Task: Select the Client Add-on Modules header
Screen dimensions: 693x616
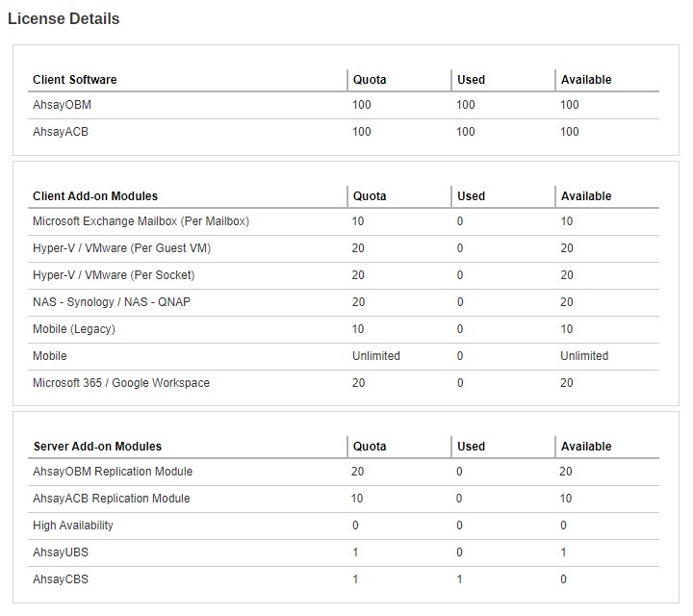Action: pyautogui.click(x=95, y=196)
